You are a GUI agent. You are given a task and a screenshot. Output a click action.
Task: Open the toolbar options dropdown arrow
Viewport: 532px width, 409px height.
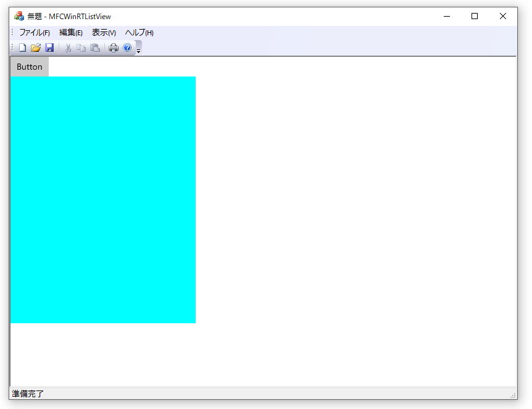click(138, 49)
